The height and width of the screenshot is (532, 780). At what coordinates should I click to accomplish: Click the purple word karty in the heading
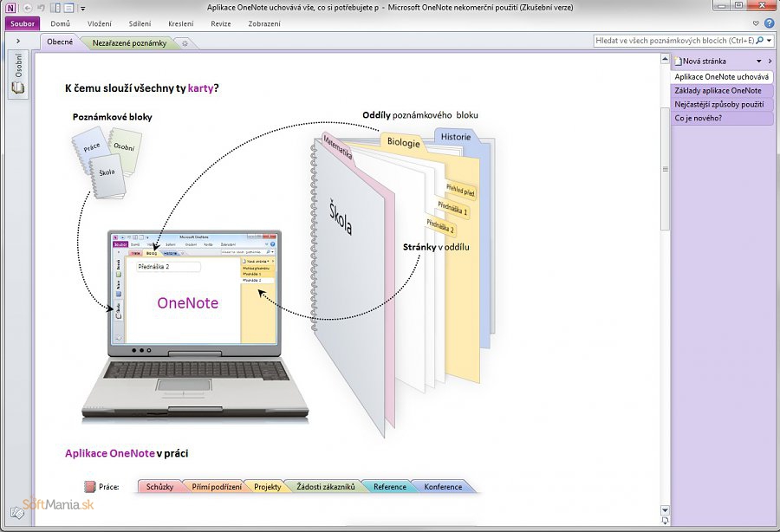200,88
